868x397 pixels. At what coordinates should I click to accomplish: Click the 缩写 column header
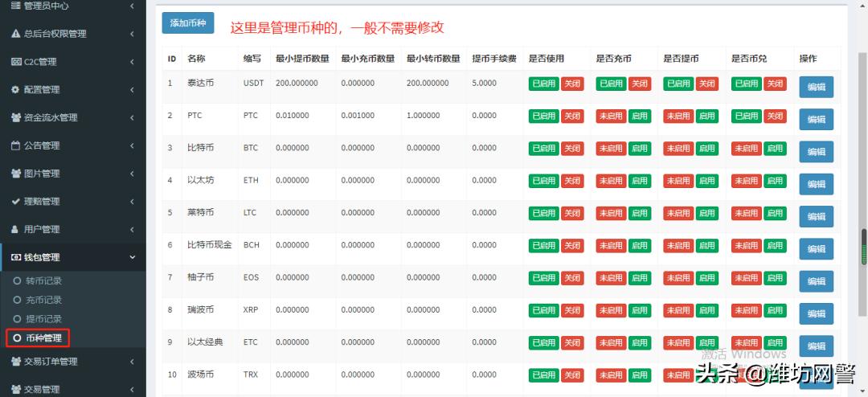pos(252,59)
